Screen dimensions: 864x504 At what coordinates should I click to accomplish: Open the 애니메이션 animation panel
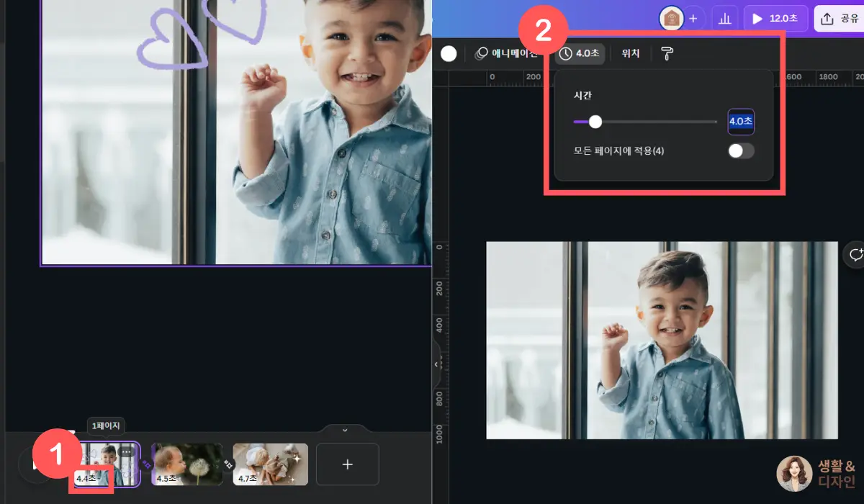tap(506, 53)
